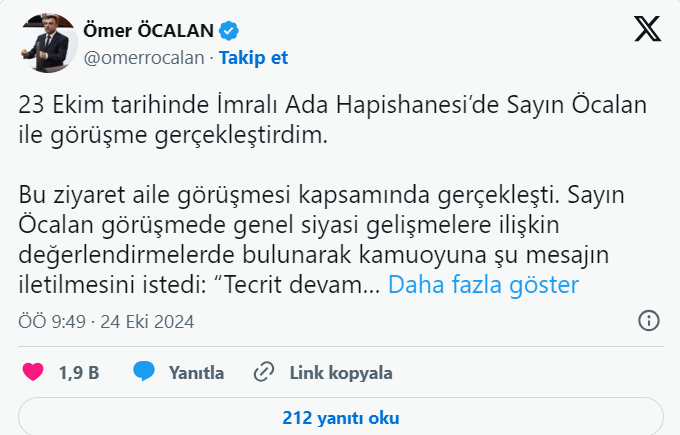Click the X logo icon

[x=647, y=31]
